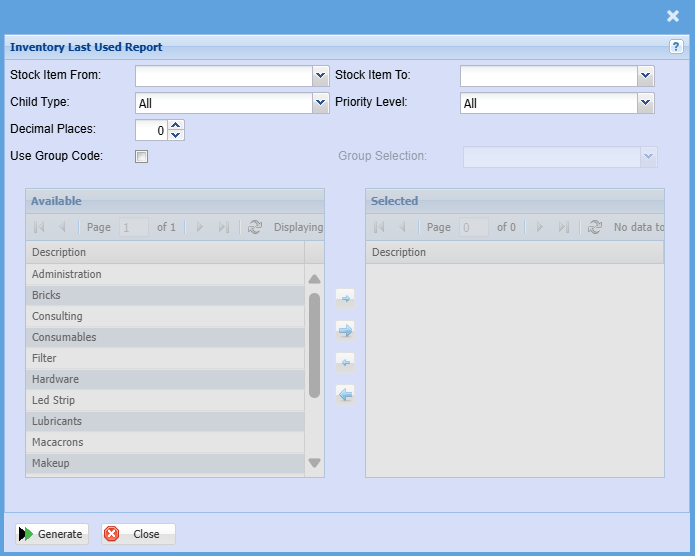Click the large left arrow to remove all

point(345,394)
